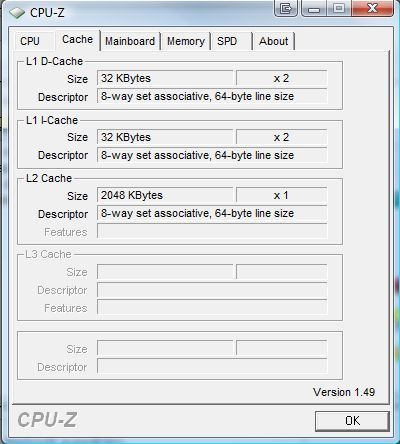Click the L2 Cache size field 2048 KBytes
The height and width of the screenshot is (444, 400).
click(x=165, y=195)
